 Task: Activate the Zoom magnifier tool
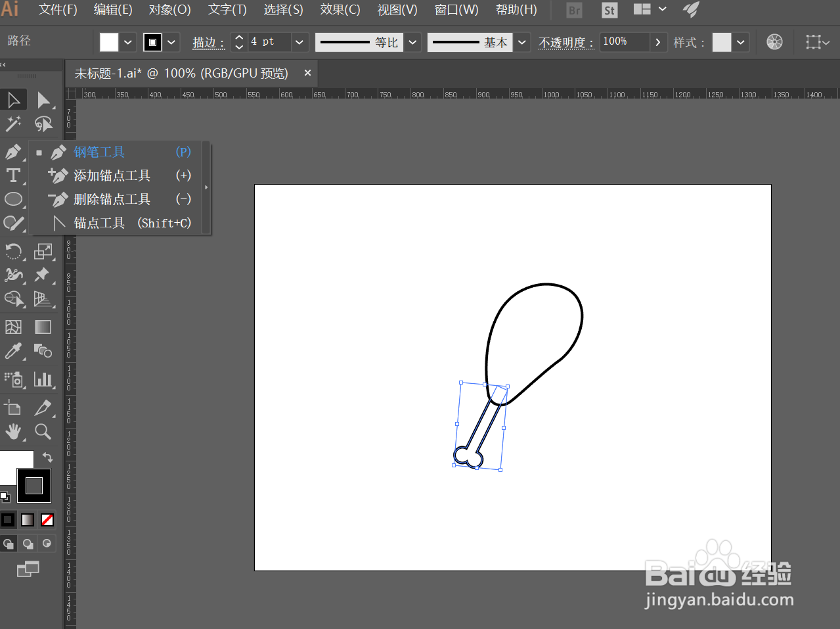click(x=43, y=431)
